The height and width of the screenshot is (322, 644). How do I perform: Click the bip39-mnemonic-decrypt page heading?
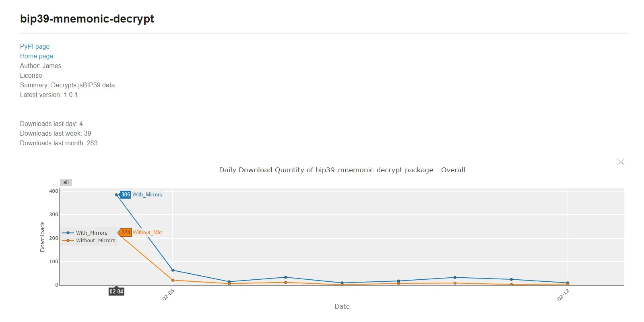pyautogui.click(x=87, y=19)
